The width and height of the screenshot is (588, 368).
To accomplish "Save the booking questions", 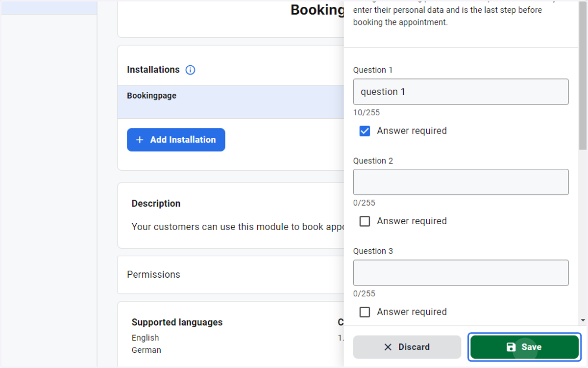I will [x=525, y=347].
